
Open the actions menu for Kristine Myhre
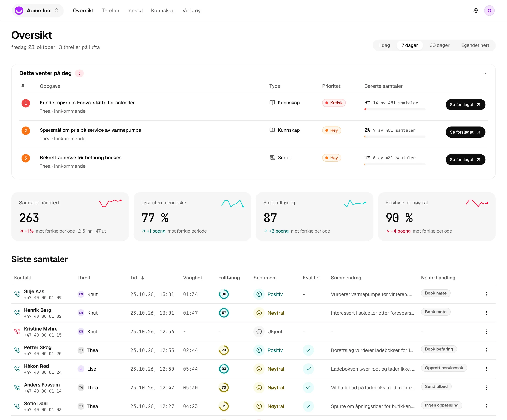(x=486, y=332)
